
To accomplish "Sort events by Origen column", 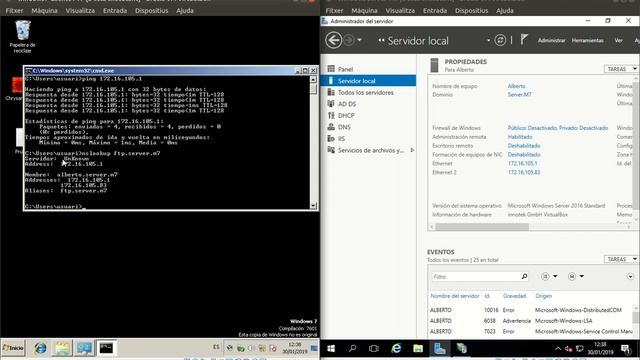I will click(543, 296).
